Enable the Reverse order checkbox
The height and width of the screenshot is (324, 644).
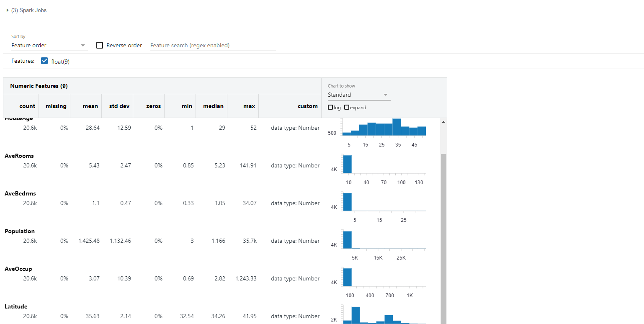point(100,45)
